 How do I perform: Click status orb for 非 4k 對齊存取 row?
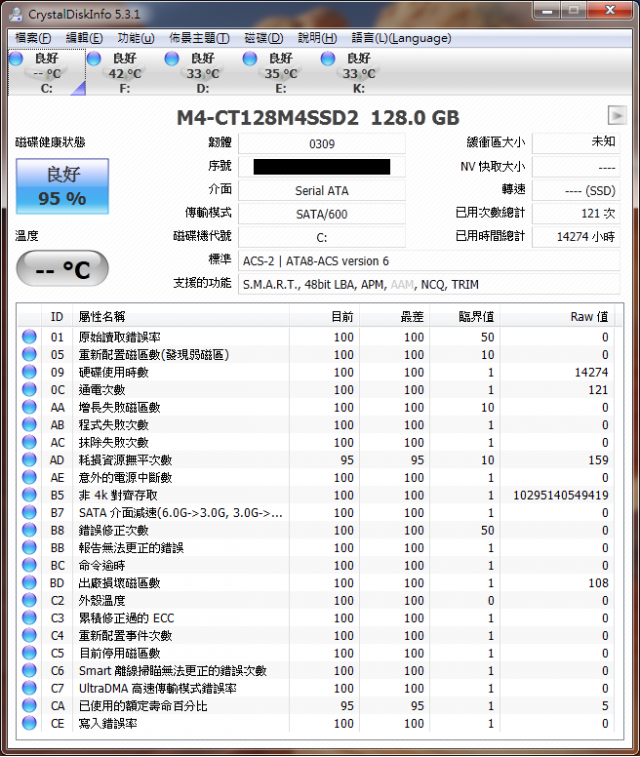click(x=29, y=494)
